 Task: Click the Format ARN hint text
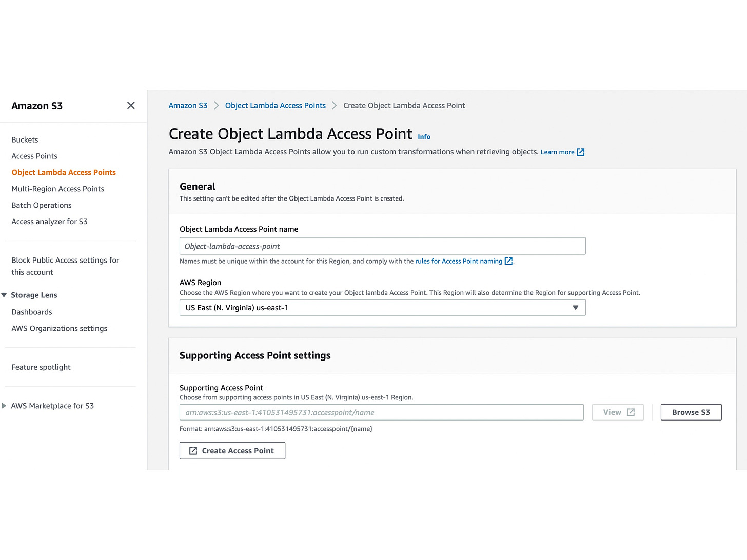[x=276, y=429]
